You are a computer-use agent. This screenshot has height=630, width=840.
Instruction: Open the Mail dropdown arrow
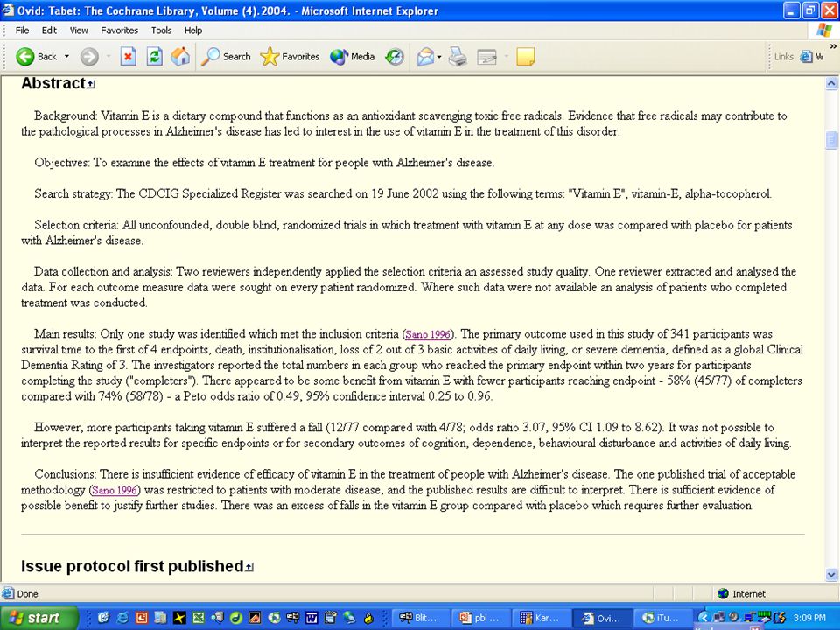coord(439,56)
